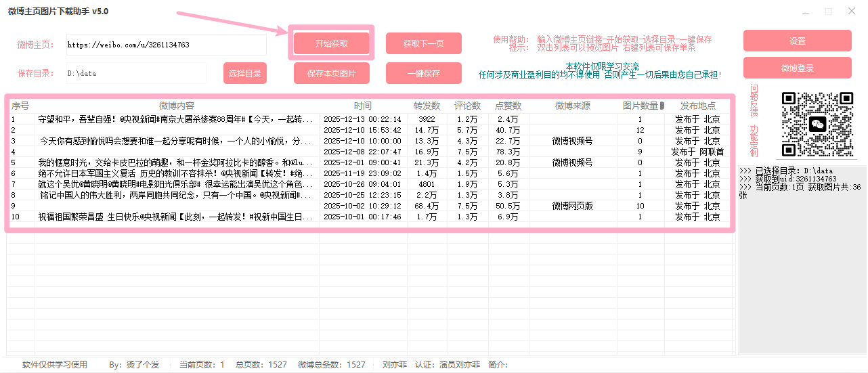Sort by 微博来源 column header
Viewport: 868px width, 373px height.
(x=573, y=106)
